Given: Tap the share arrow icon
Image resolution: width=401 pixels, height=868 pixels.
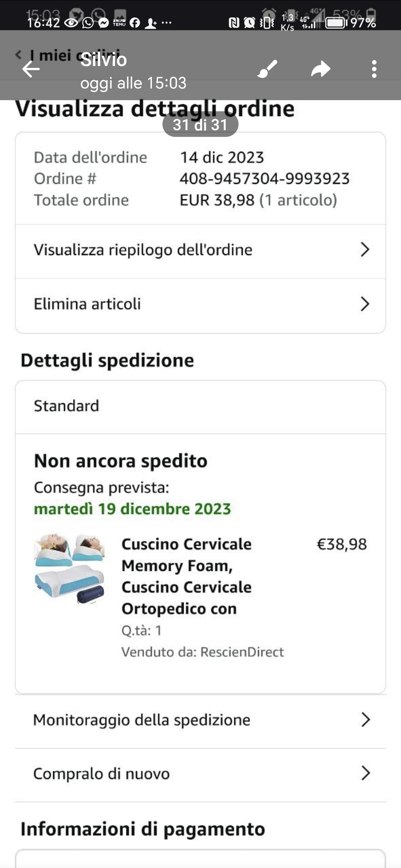Looking at the screenshot, I should [x=321, y=69].
